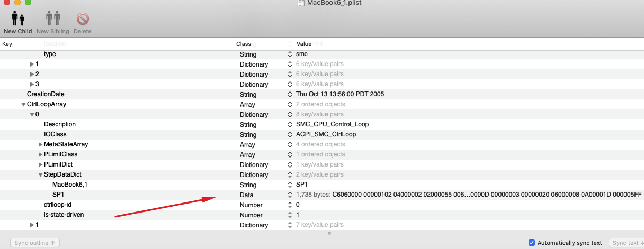Image resolution: width=644 pixels, height=249 pixels.
Task: Expand dictionary item 2
Action: coord(32,75)
